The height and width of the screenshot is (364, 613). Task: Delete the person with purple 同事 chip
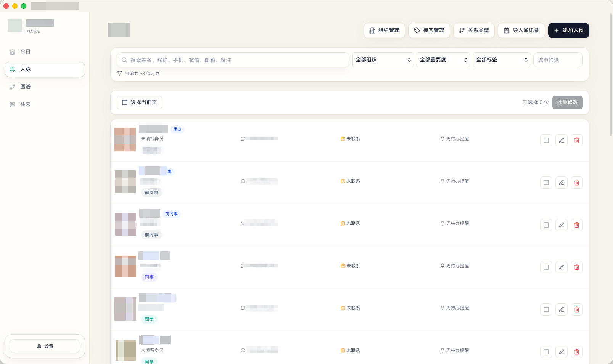pyautogui.click(x=577, y=267)
